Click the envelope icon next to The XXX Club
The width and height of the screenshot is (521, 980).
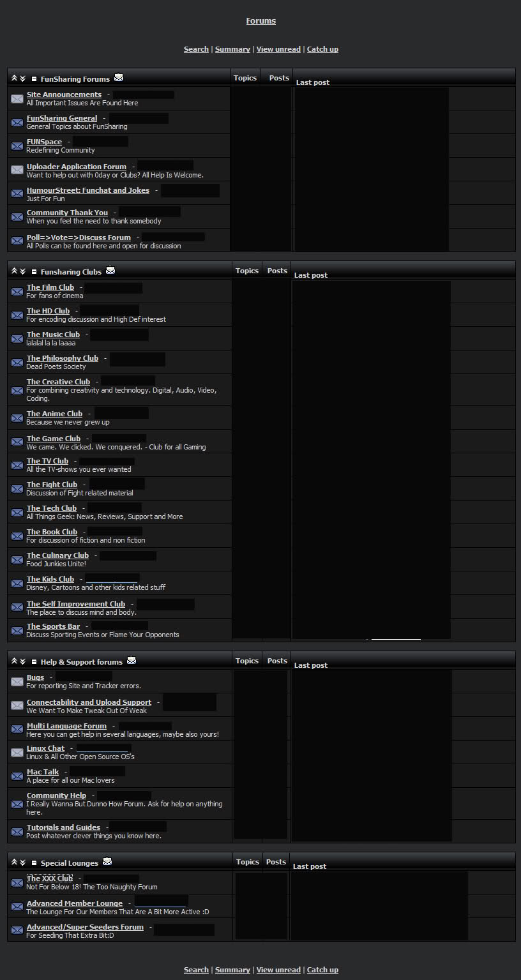(17, 883)
